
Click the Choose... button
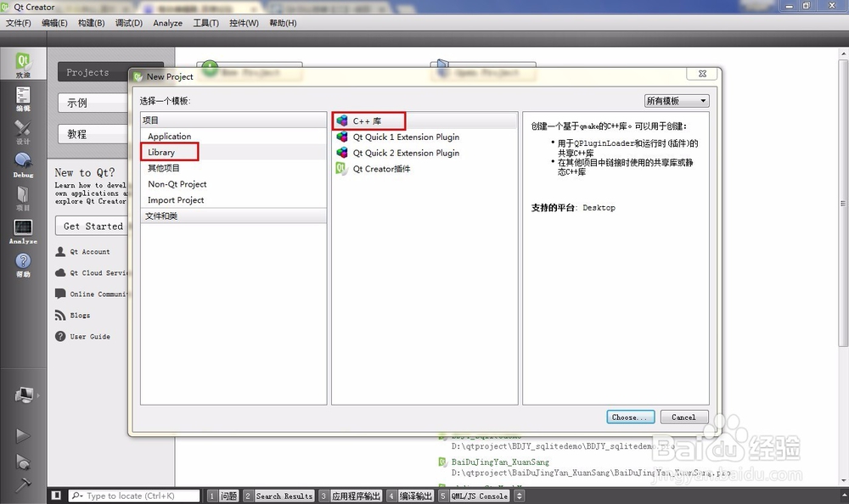pos(630,417)
